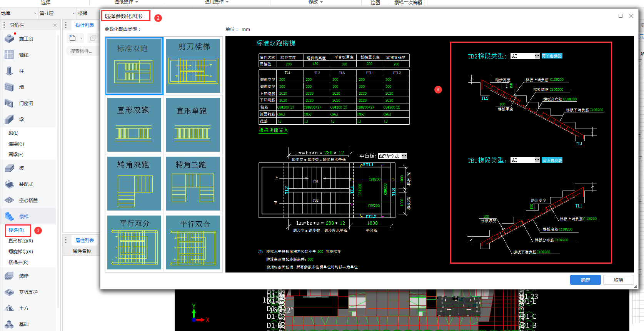
Task: Open the 门窗洞 category icon
Action: (9, 103)
